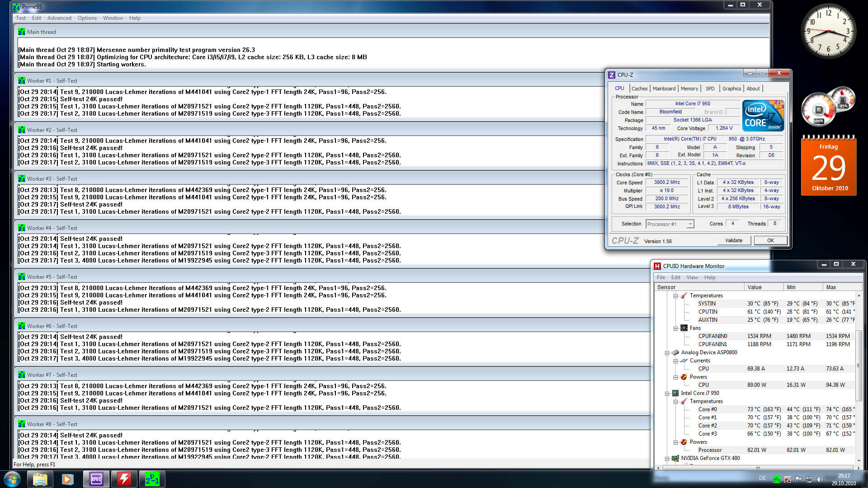This screenshot has width=868, height=488.
Task: Collapse the Fans tree branch
Action: (x=675, y=328)
